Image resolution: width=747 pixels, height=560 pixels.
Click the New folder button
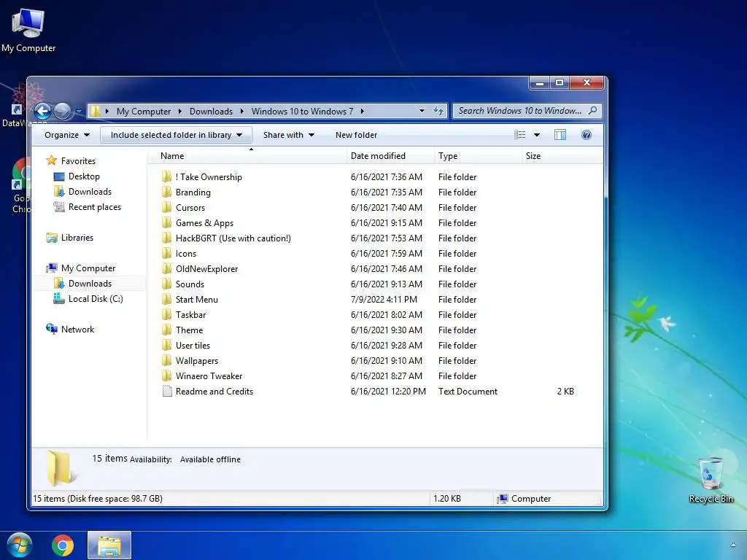click(356, 135)
